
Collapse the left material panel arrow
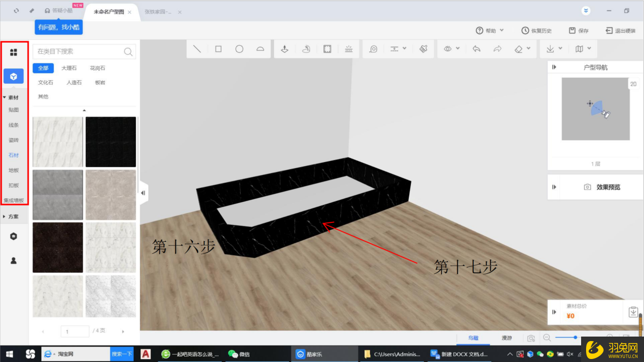coord(143,192)
